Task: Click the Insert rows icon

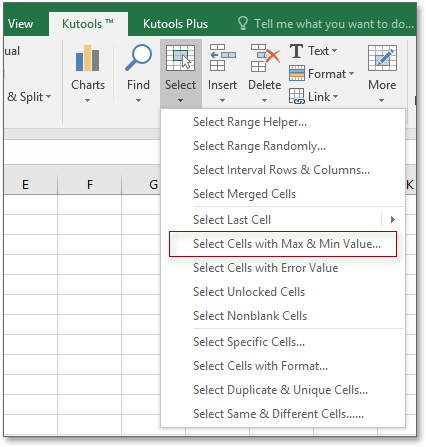Action: point(222,58)
